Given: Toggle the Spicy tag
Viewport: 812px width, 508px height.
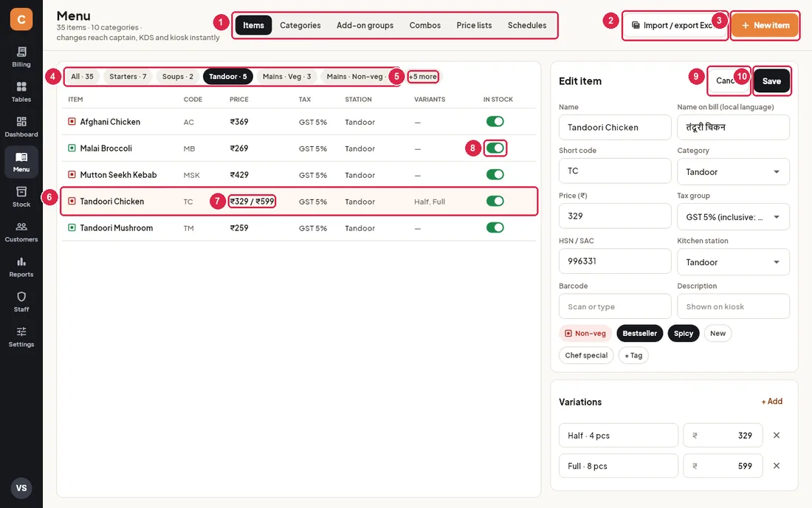Looking at the screenshot, I should pos(684,334).
